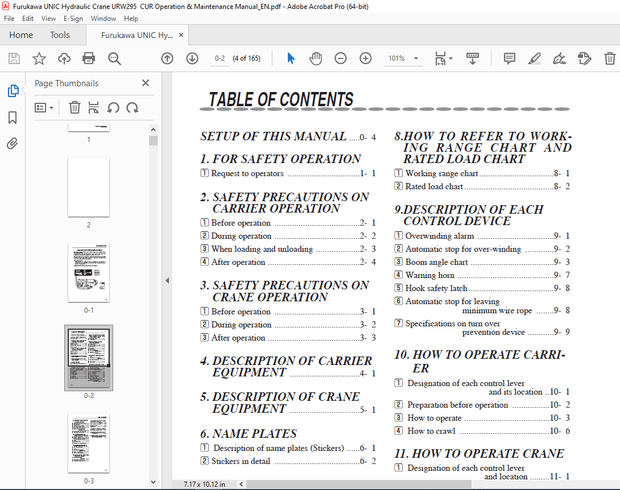Select page 0-2 thumbnail
620x490 pixels.
click(89, 358)
